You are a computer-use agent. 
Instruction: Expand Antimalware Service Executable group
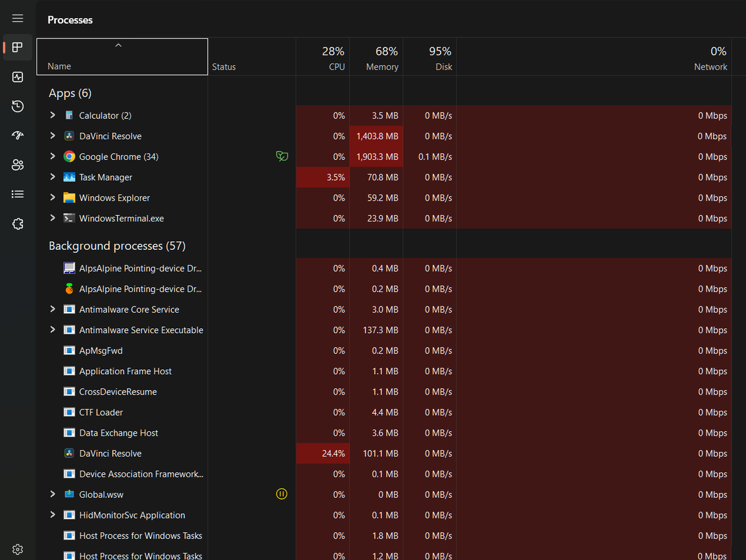[x=52, y=329]
